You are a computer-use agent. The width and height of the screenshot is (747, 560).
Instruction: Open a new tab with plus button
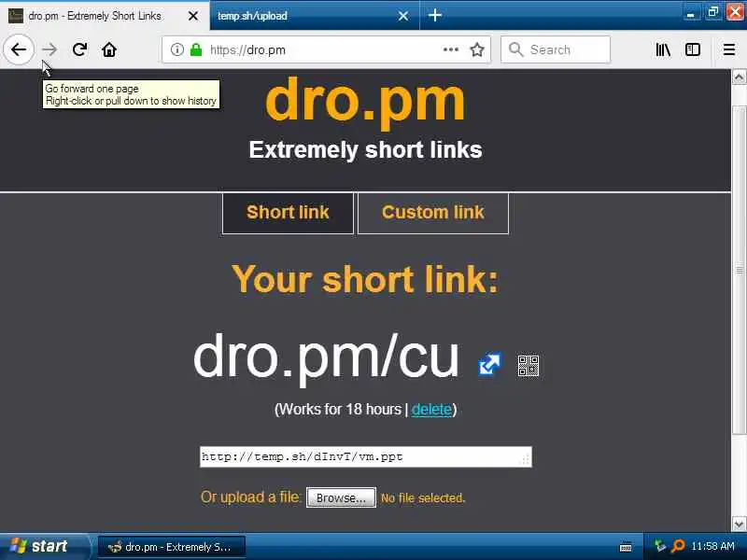click(434, 16)
